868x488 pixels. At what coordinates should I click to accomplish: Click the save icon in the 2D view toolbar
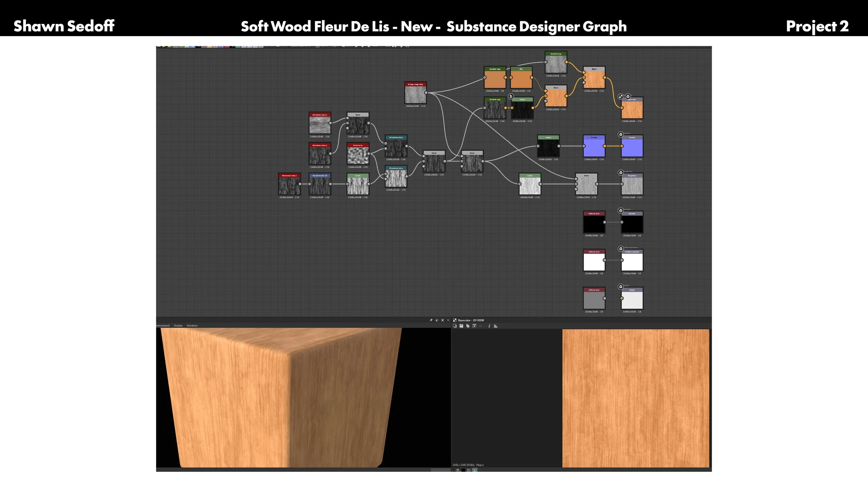tap(461, 326)
